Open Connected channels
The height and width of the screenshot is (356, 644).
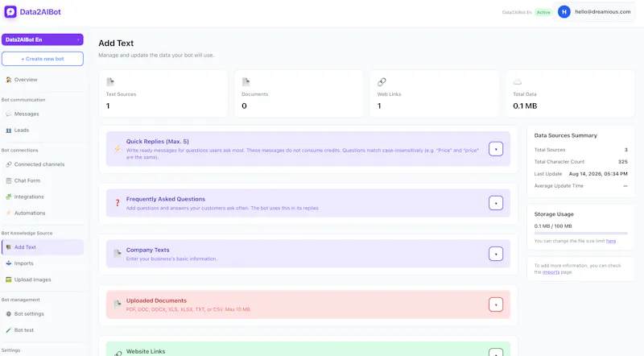[43, 164]
